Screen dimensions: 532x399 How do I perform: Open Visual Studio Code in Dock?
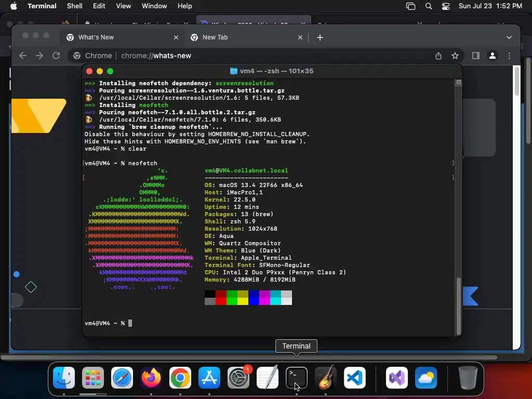355,378
